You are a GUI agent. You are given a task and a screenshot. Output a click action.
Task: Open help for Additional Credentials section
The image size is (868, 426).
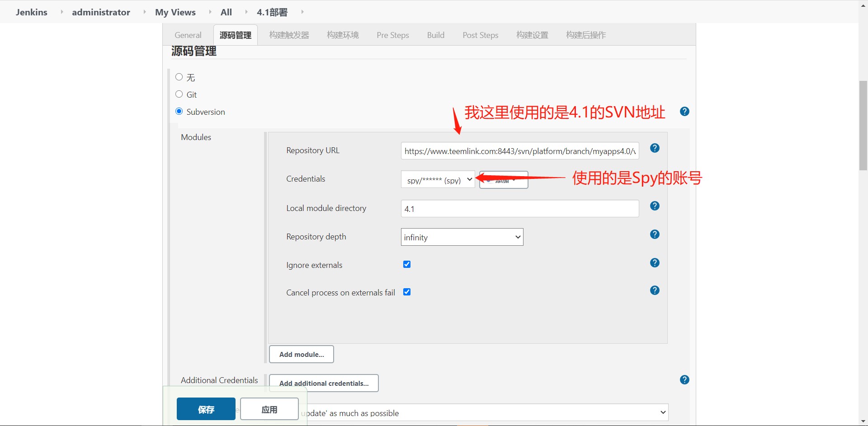click(x=684, y=380)
